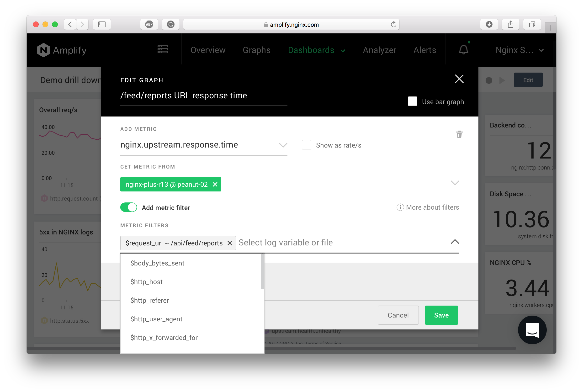Open the nginx.upstream.response.time metric dropdown
The height and width of the screenshot is (392, 583).
(282, 145)
